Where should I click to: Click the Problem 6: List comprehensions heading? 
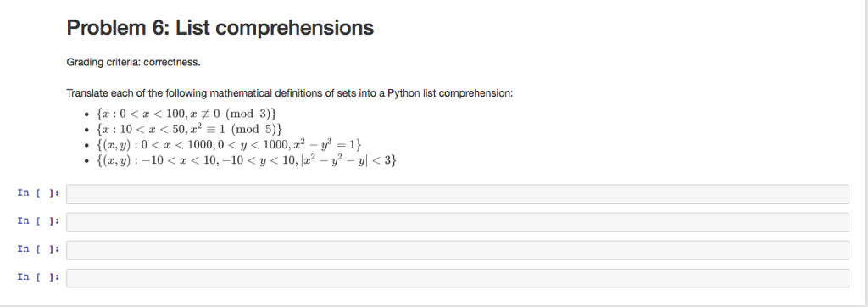[x=220, y=28]
